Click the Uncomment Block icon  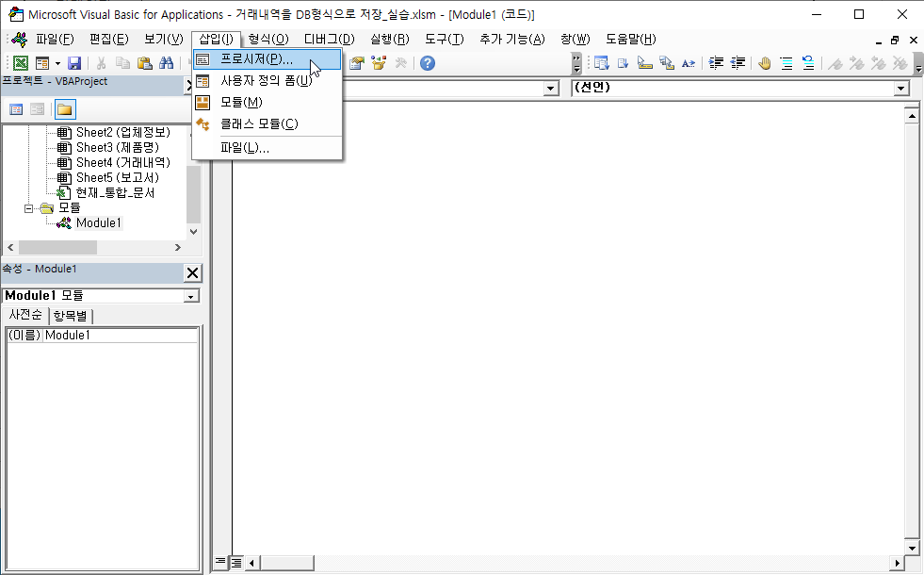point(808,63)
